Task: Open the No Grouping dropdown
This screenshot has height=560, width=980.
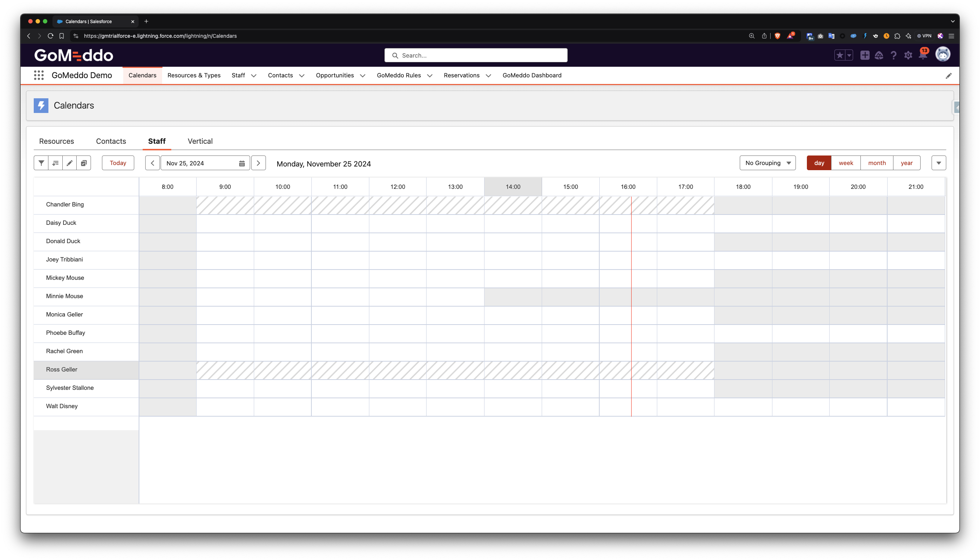Action: (767, 163)
